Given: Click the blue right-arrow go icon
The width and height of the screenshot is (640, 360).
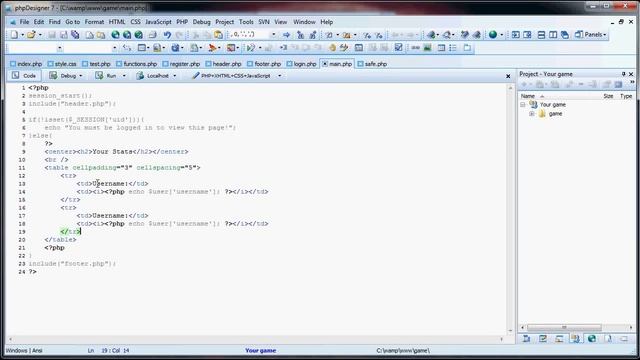Looking at the screenshot, I should [x=287, y=35].
